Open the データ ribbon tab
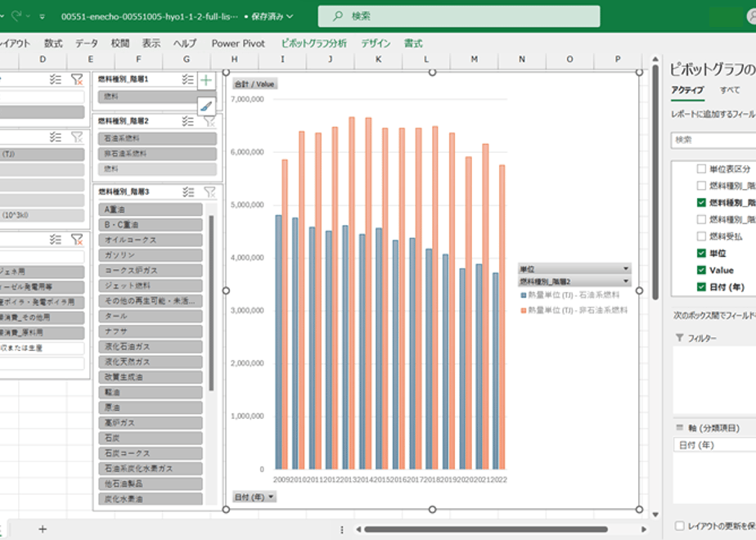756x540 pixels. [87, 43]
